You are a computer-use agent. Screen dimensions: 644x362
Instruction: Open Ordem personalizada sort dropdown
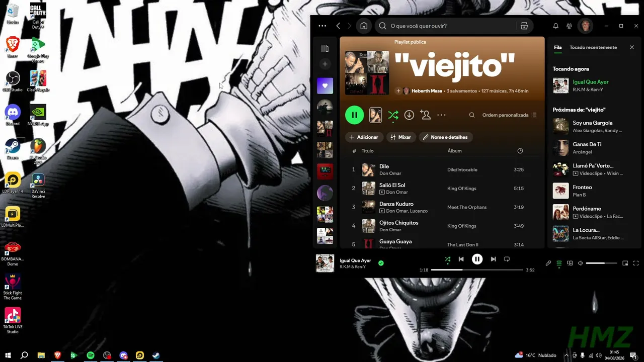509,115
